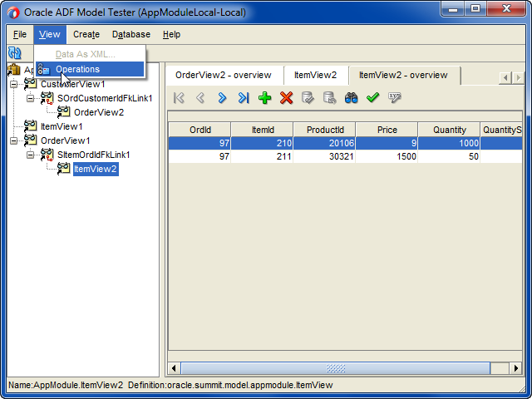
Task: Select the ItemView2 - overview tab
Action: click(x=404, y=75)
